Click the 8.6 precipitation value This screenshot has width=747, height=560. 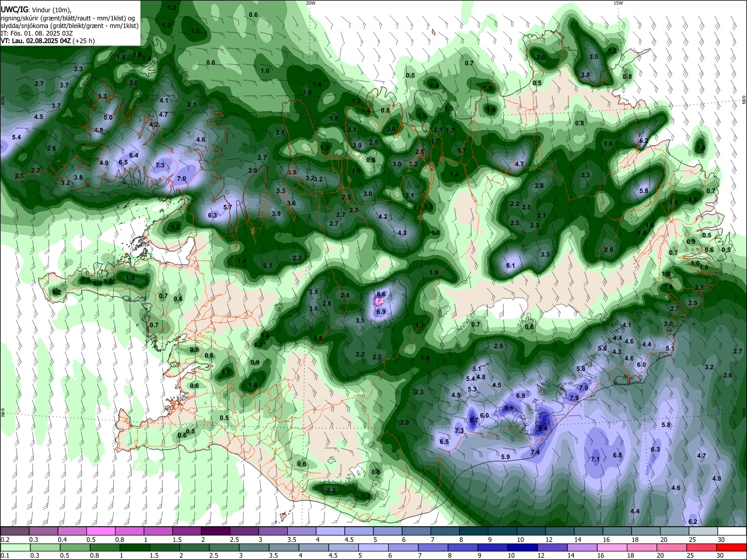(382, 294)
